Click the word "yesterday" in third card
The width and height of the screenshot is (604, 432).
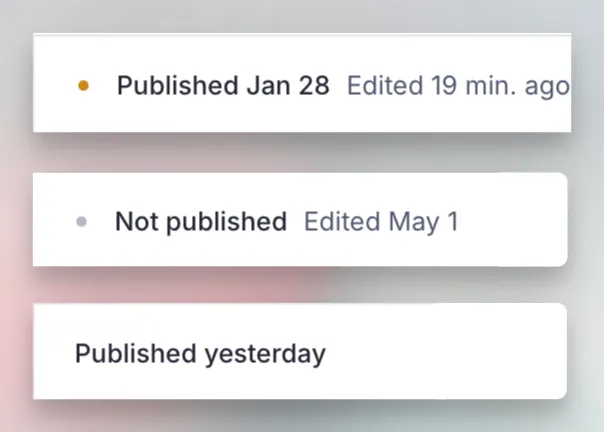[x=265, y=355]
